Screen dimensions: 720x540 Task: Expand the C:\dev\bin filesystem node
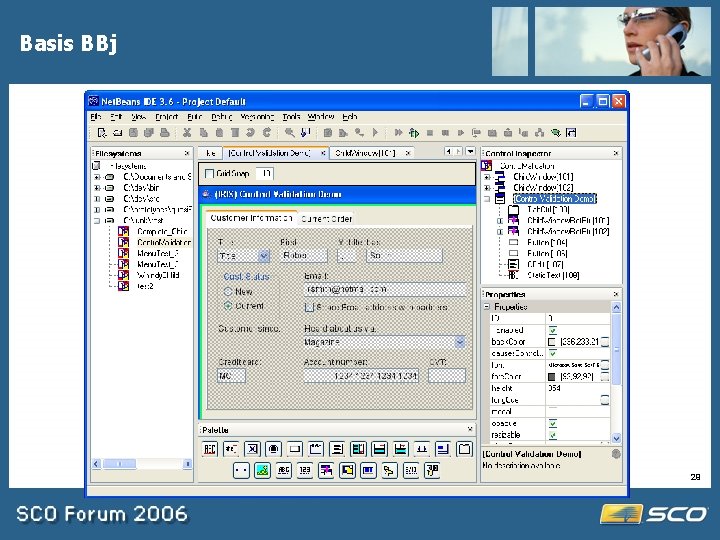tap(97, 188)
